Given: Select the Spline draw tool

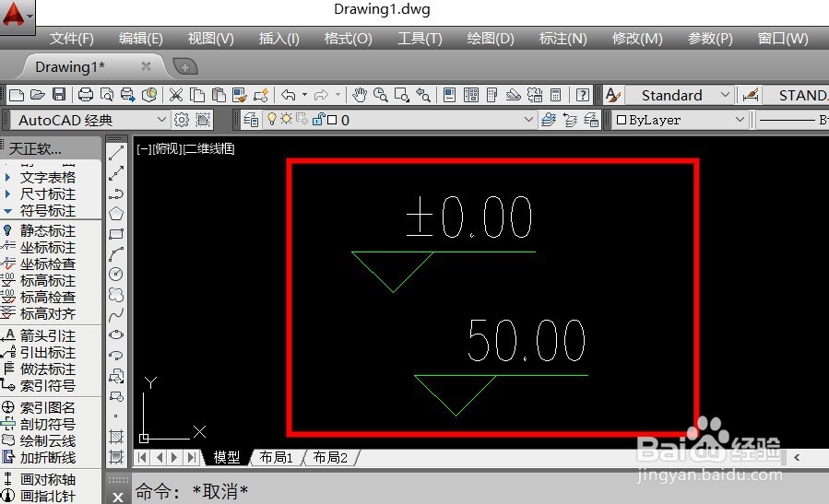Looking at the screenshot, I should point(116,314).
